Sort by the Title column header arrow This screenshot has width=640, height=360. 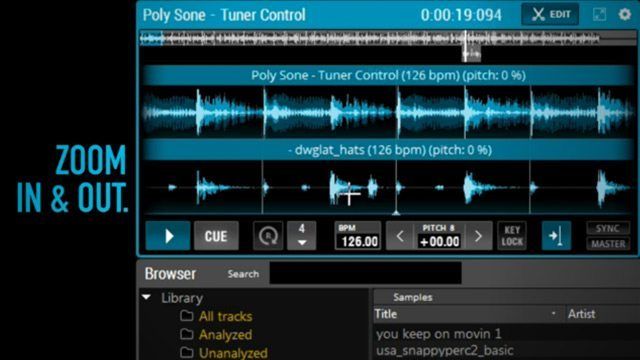point(553,313)
